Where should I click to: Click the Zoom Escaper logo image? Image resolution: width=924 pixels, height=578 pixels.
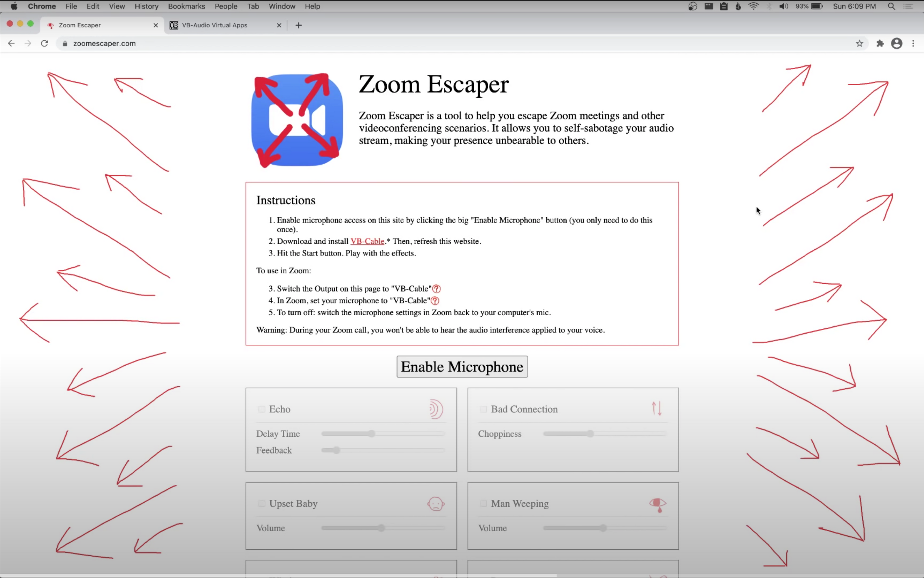[297, 120]
